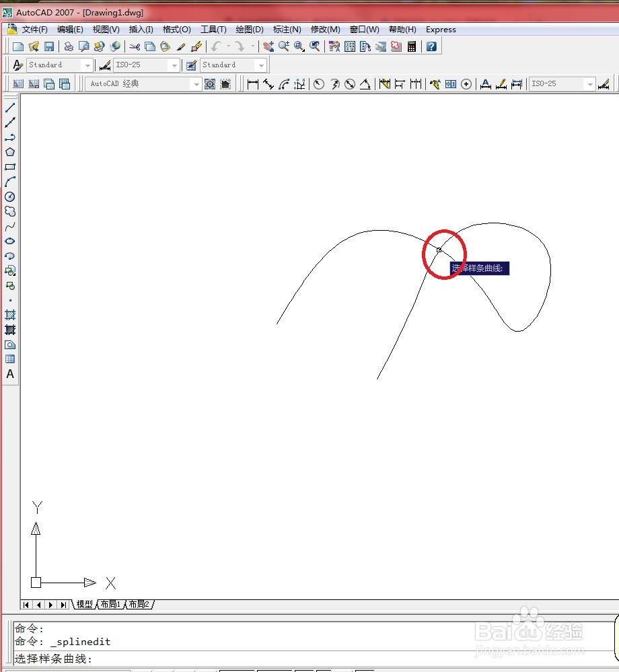Expand the Redo history dropdown arrow

[x=252, y=46]
